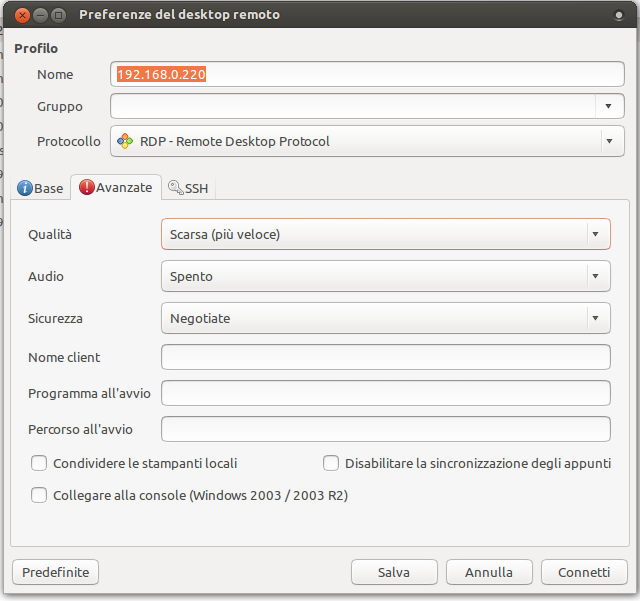Viewport: 640px width, 601px height.
Task: Check Collegare alla console option
Action: coord(40,495)
